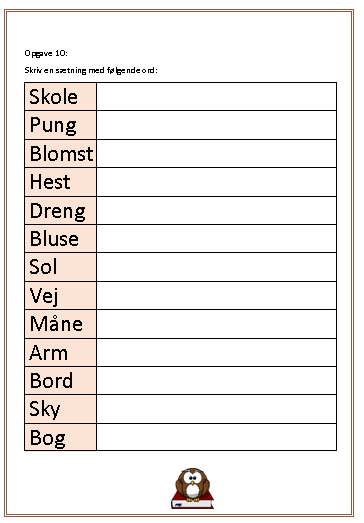Click the owl on book image
The image size is (364, 523).
(193, 488)
